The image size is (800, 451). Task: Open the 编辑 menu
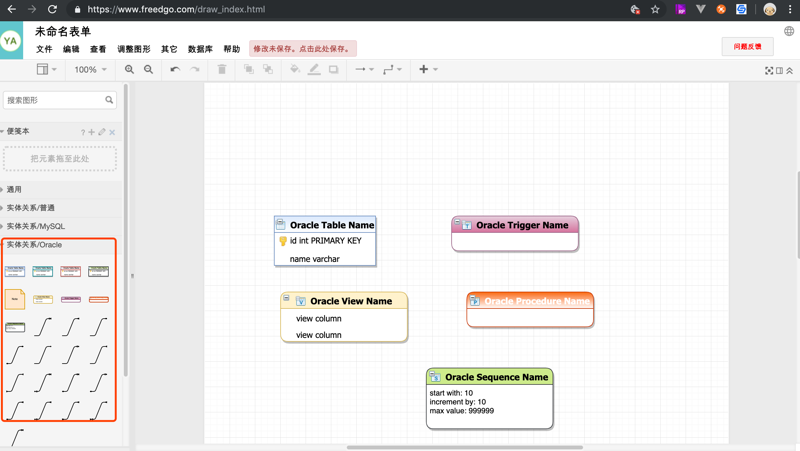tap(71, 49)
